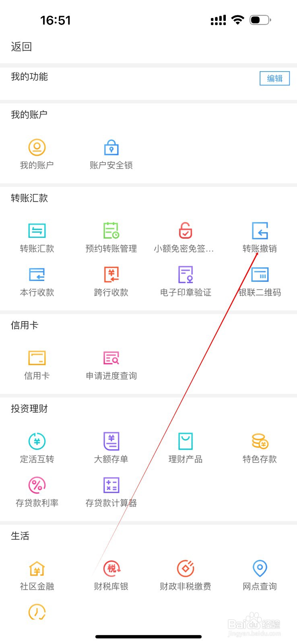
Task: Tap the Wi-Fi status icon
Action: point(238,20)
